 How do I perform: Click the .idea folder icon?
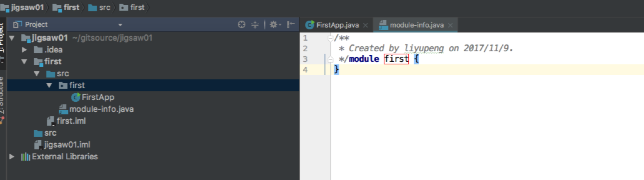pyautogui.click(x=38, y=50)
